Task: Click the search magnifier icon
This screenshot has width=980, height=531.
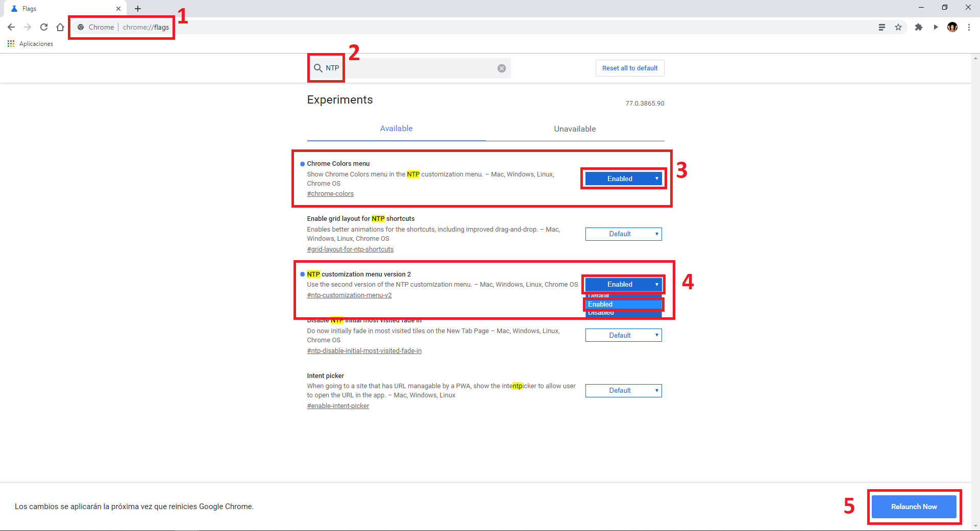Action: pos(318,68)
